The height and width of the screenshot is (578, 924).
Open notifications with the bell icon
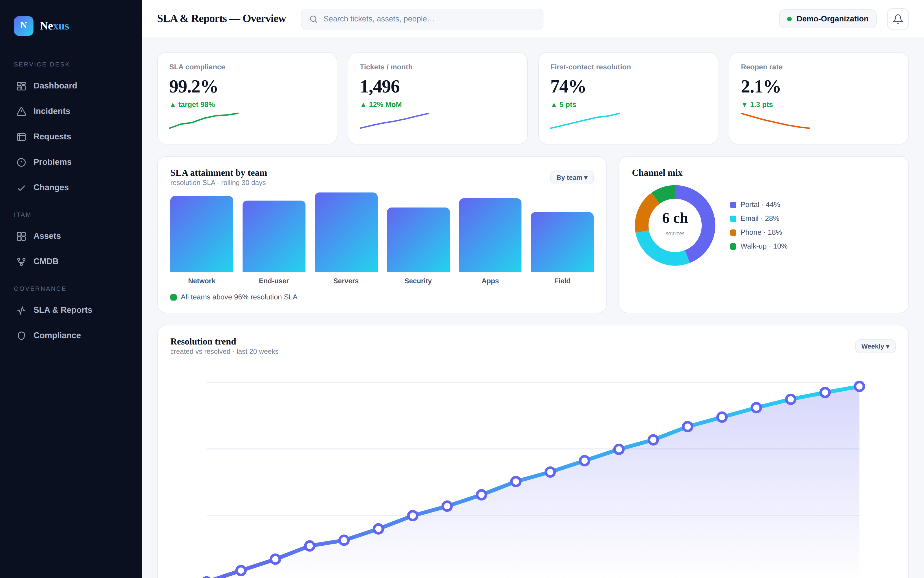(898, 19)
